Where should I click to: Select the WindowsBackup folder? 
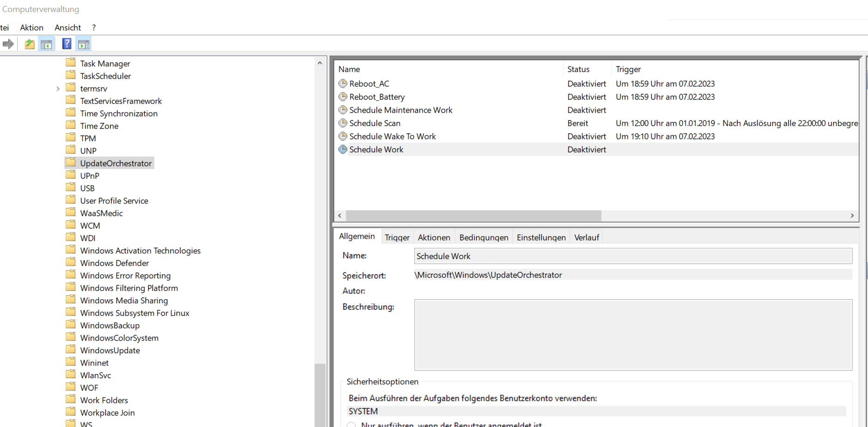[x=110, y=325]
